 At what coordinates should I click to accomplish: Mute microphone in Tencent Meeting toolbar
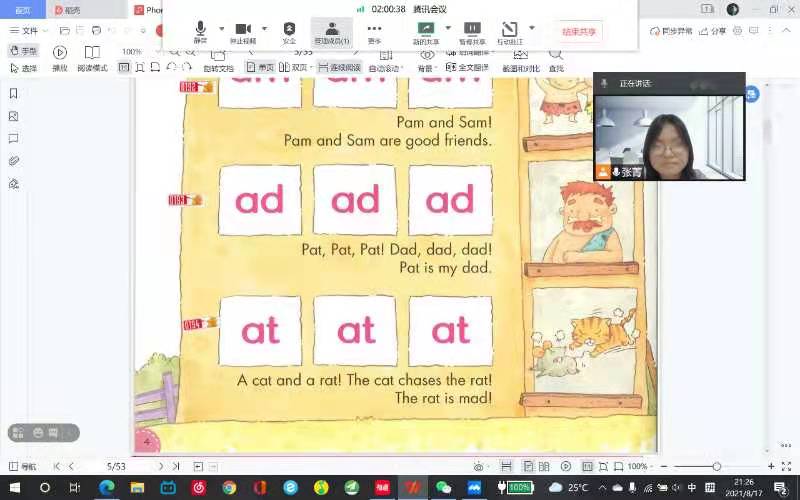(x=200, y=33)
